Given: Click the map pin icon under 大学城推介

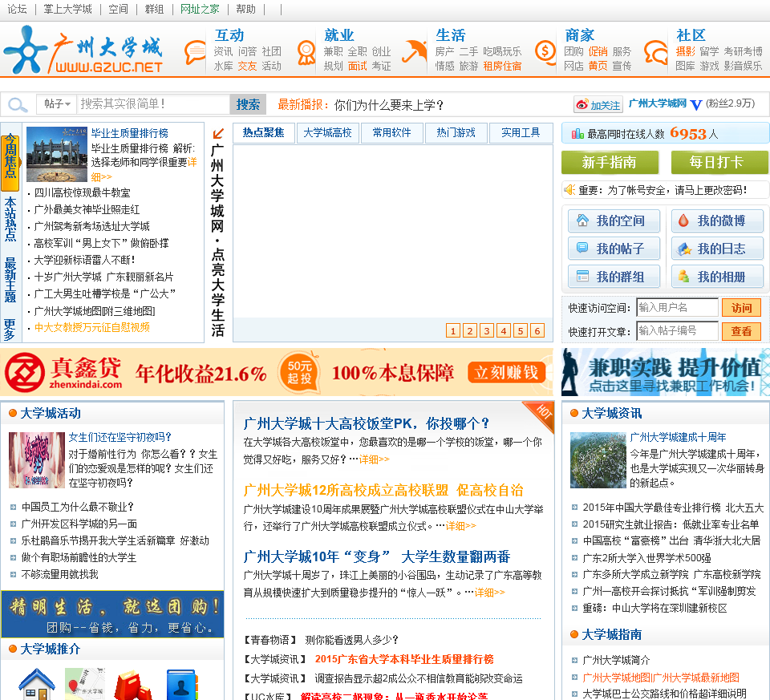Looking at the screenshot, I should [x=85, y=684].
